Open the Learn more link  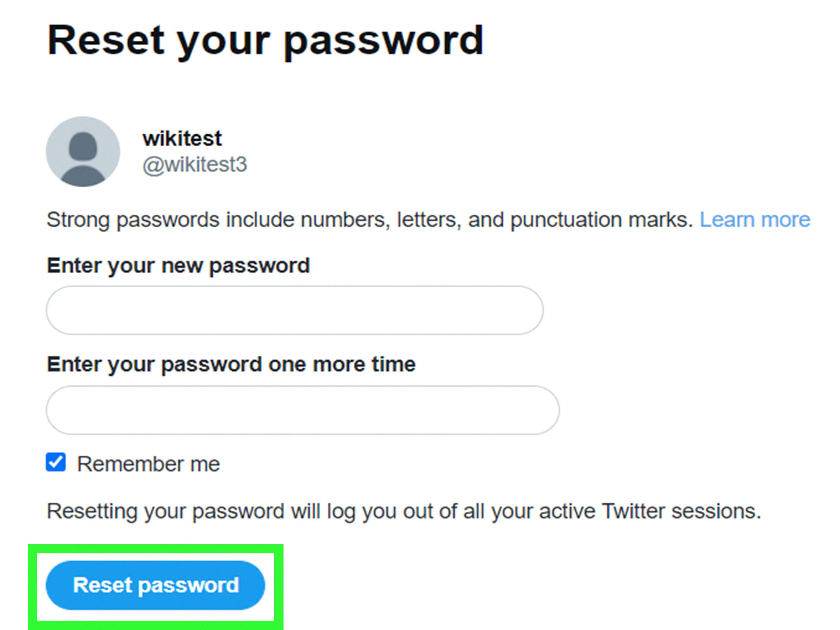click(x=755, y=219)
